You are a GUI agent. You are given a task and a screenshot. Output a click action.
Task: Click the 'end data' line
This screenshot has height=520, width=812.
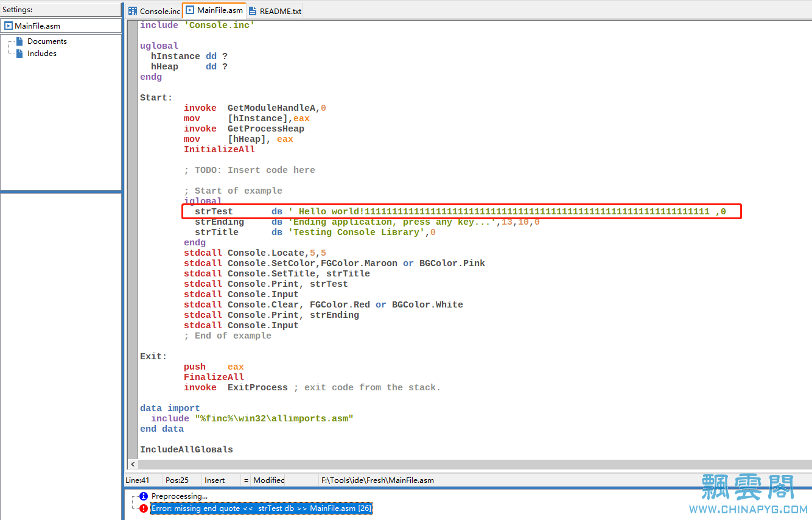point(162,429)
